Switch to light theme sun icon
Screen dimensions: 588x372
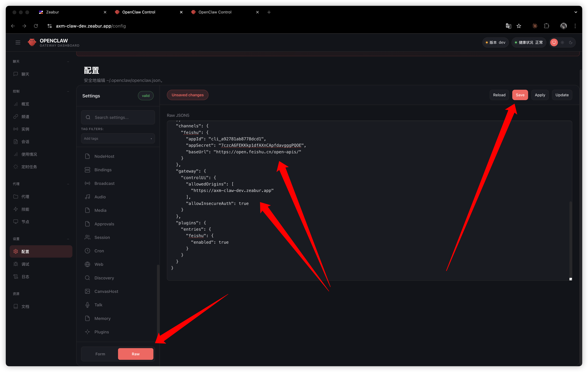coord(562,42)
